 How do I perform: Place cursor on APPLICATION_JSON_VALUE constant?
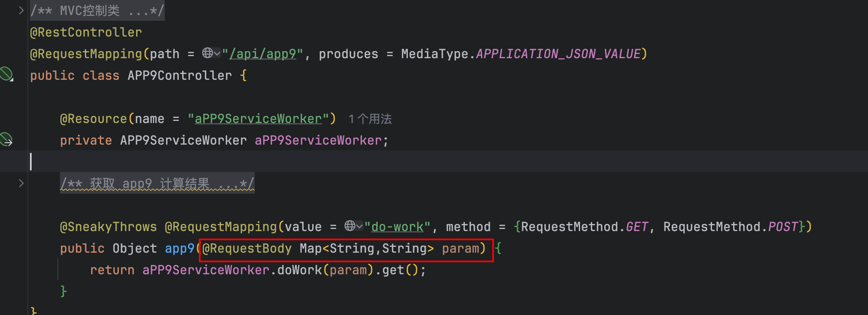(558, 54)
